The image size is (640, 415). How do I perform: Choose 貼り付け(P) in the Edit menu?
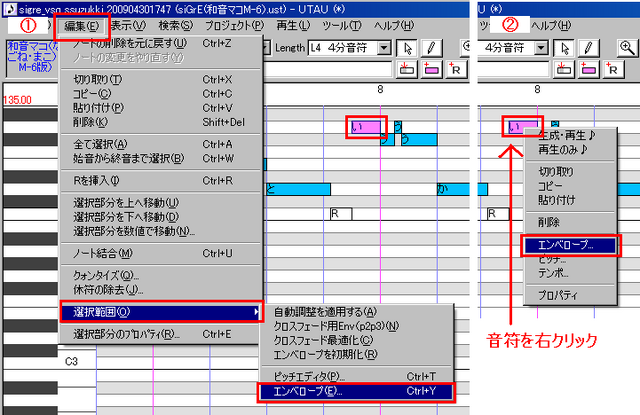coord(161,108)
